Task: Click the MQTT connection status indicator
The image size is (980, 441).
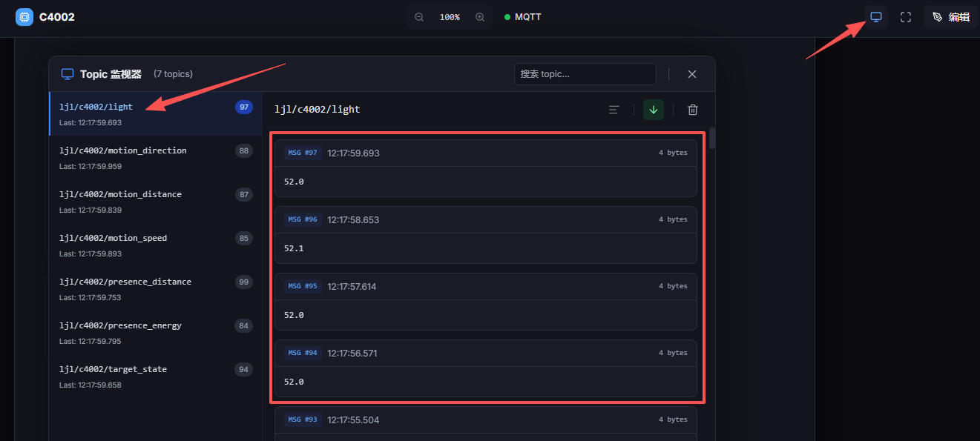Action: tap(523, 17)
